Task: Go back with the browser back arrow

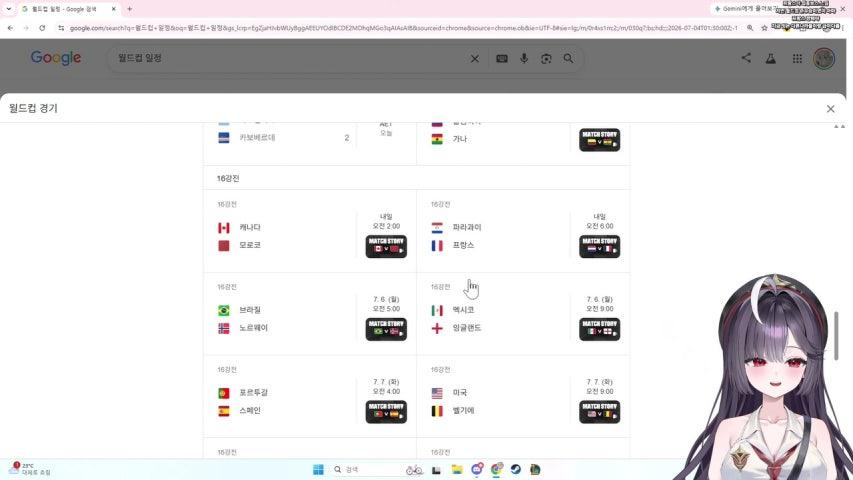Action: (x=10, y=28)
